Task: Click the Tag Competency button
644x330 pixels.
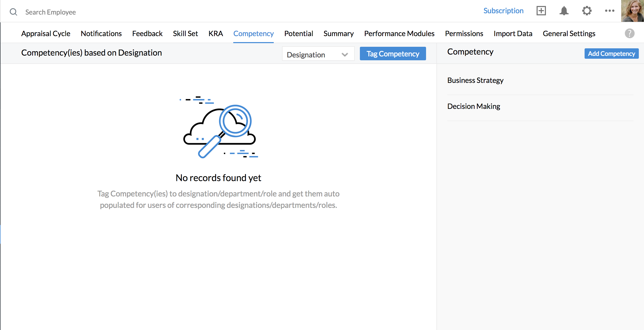Action: (393, 54)
